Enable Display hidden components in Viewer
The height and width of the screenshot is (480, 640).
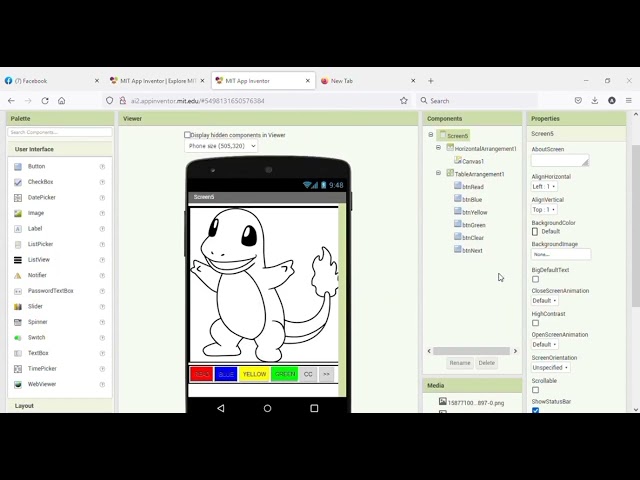coord(187,135)
